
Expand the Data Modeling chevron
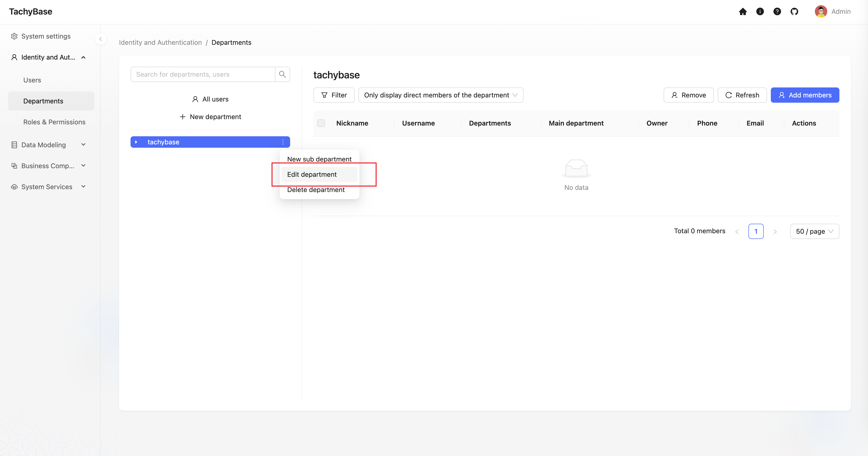pos(84,145)
